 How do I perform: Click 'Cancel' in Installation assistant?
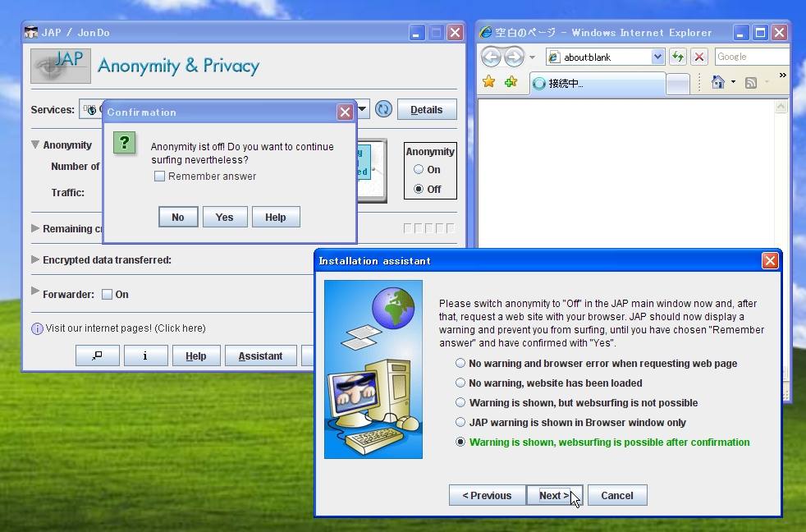pyautogui.click(x=617, y=496)
